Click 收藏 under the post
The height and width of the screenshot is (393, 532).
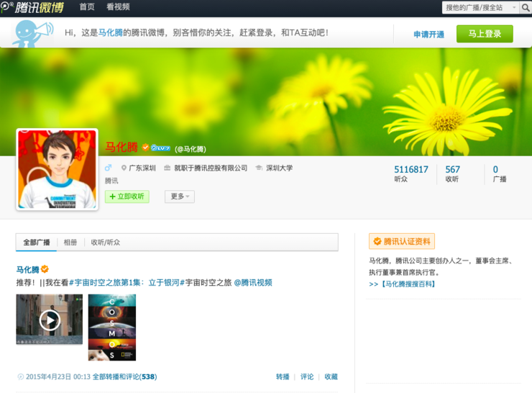pyautogui.click(x=331, y=376)
